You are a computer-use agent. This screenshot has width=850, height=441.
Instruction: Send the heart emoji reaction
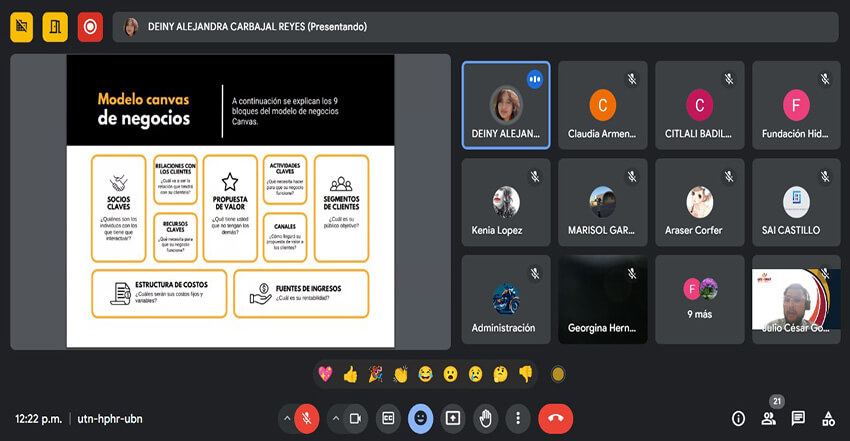pos(325,374)
